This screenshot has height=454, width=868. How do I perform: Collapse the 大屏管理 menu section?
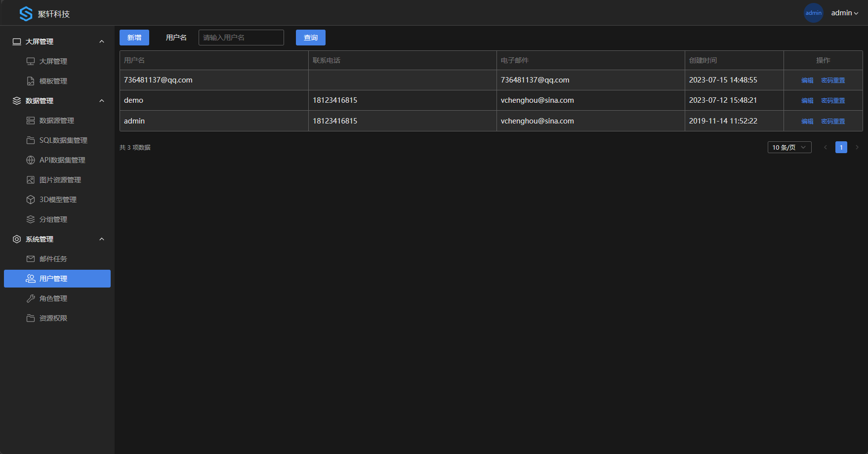[102, 41]
